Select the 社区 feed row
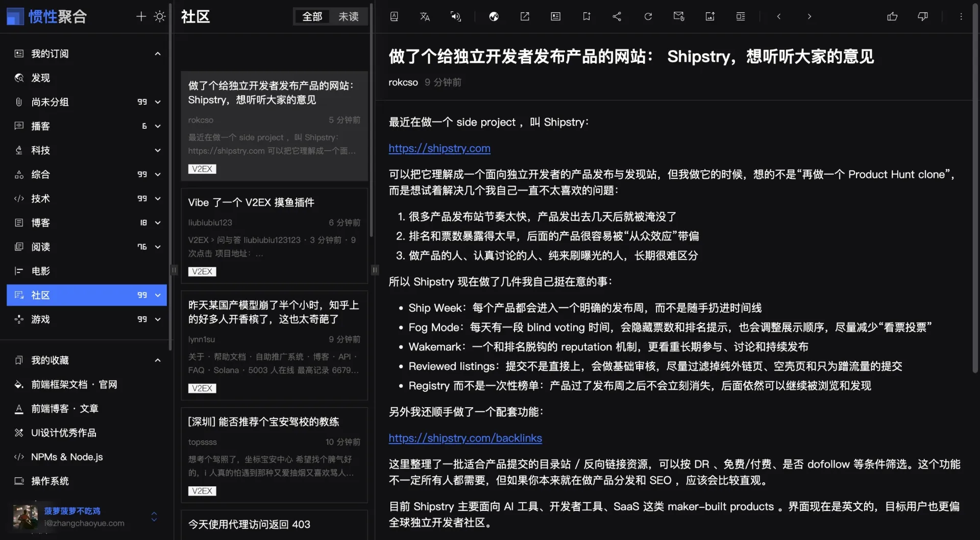The width and height of the screenshot is (980, 540). click(x=87, y=295)
